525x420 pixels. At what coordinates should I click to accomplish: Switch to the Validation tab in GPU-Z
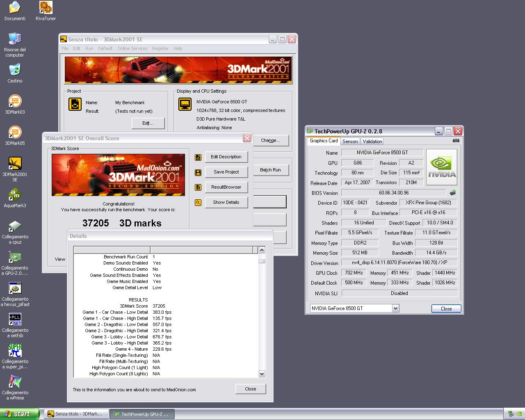372,141
